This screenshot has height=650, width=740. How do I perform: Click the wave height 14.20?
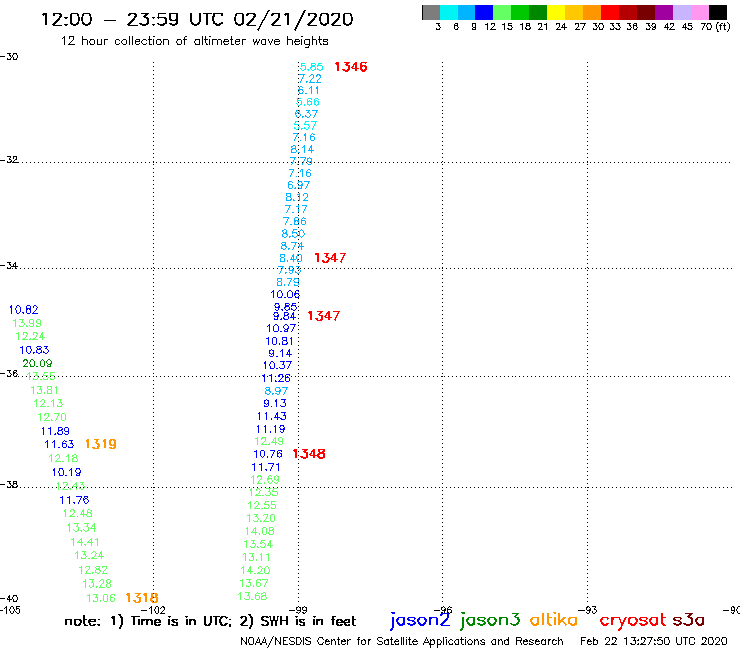pos(255,570)
